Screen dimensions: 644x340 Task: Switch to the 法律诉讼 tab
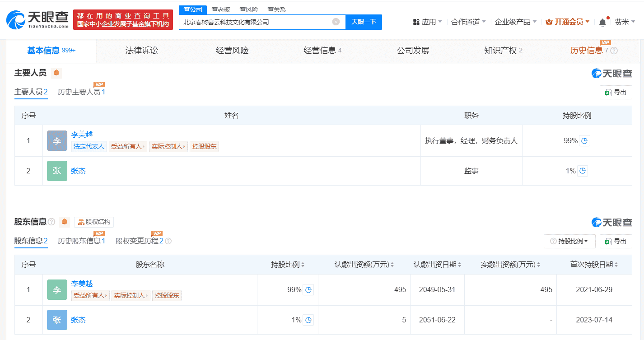(x=140, y=51)
